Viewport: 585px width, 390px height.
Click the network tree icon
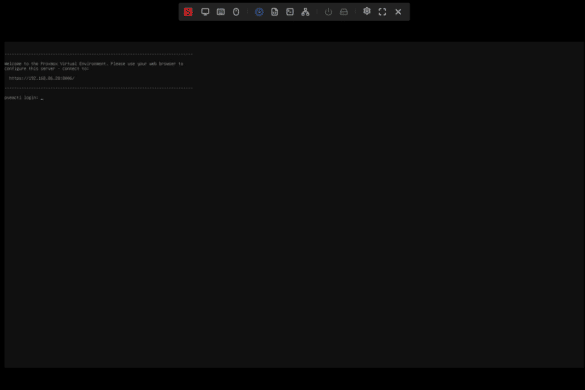(x=305, y=12)
